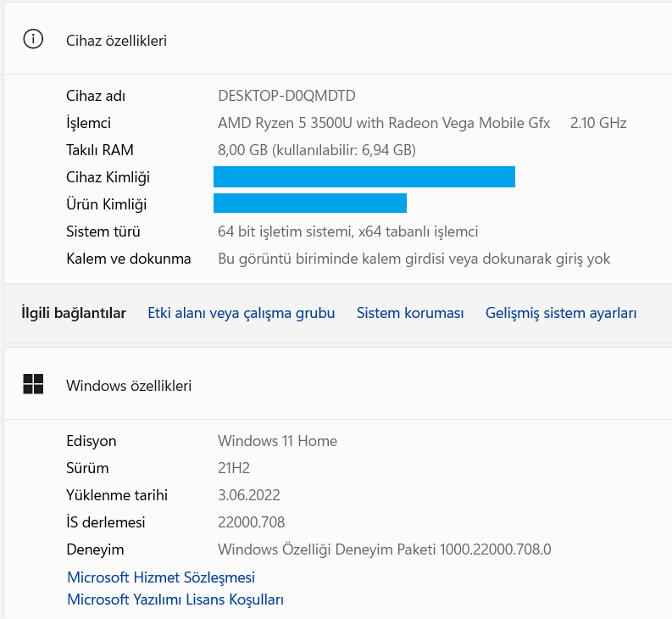Select the 8,00 GB installed RAM value
This screenshot has width=672, height=619.
(316, 150)
